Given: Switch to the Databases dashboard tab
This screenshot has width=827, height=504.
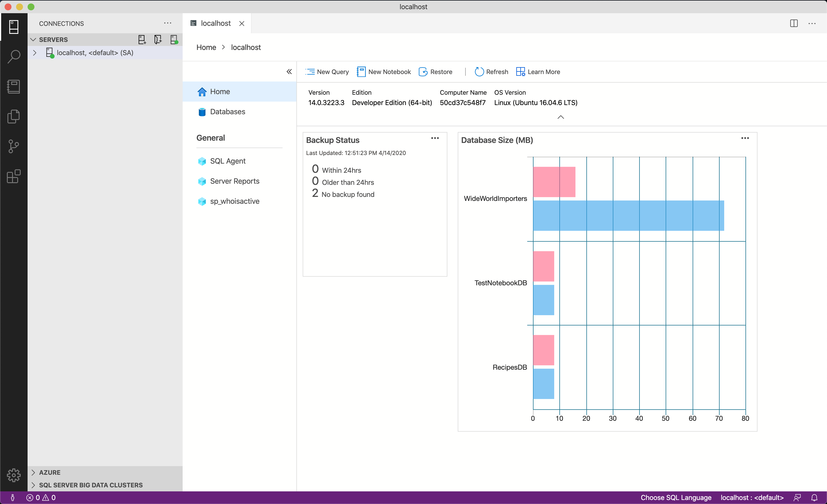Looking at the screenshot, I should coord(227,112).
